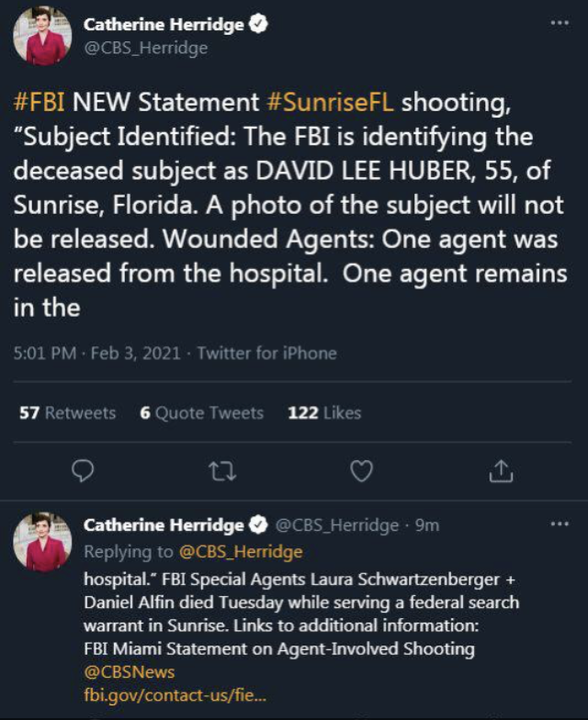
Task: Open the #FBI hashtag
Action: tap(39, 101)
